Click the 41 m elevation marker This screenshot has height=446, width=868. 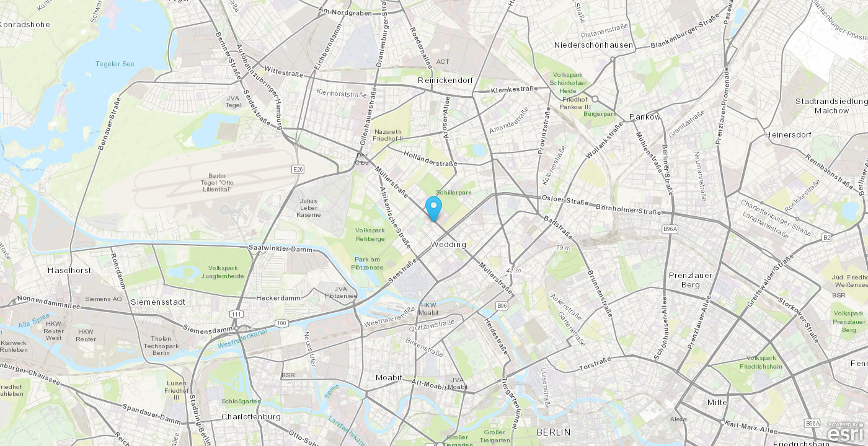(513, 271)
